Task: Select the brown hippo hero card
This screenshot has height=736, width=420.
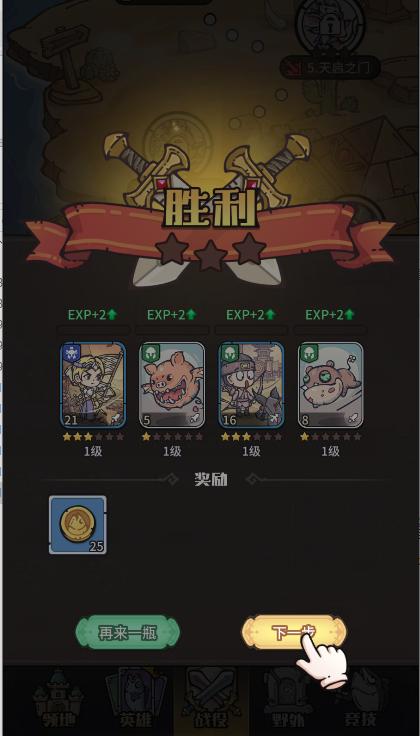Action: (330, 385)
